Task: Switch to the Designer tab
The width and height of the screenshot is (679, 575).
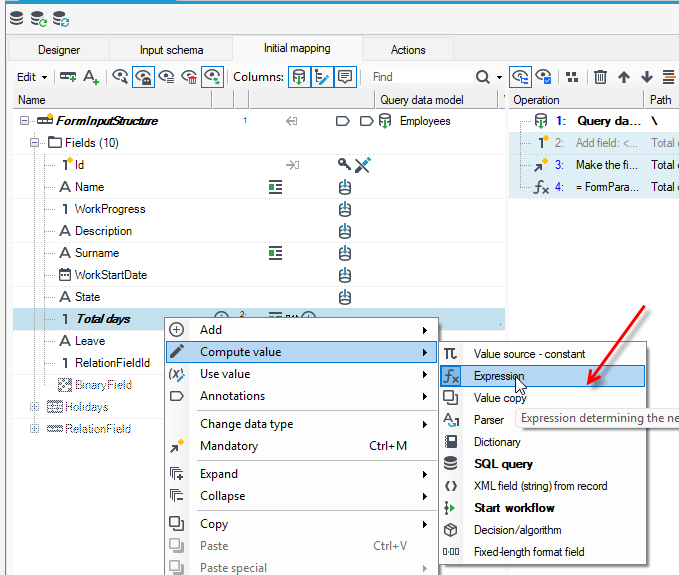Action: tap(59, 50)
